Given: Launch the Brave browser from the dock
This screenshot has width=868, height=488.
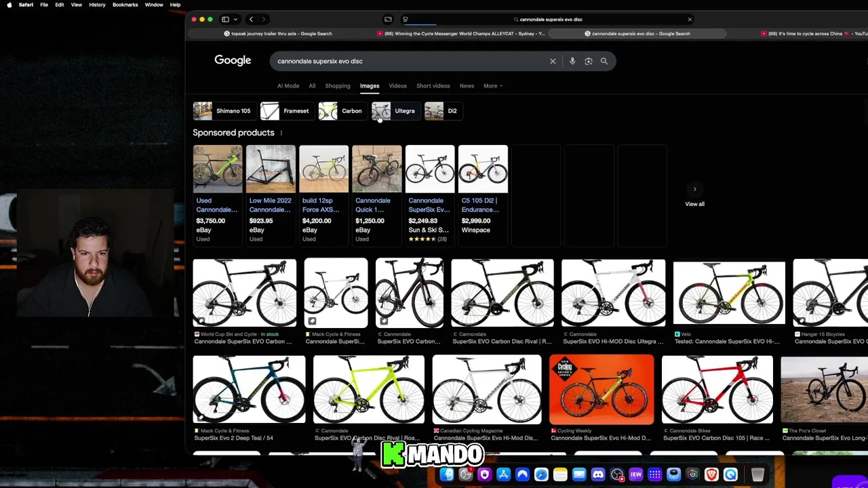Looking at the screenshot, I should [711, 474].
